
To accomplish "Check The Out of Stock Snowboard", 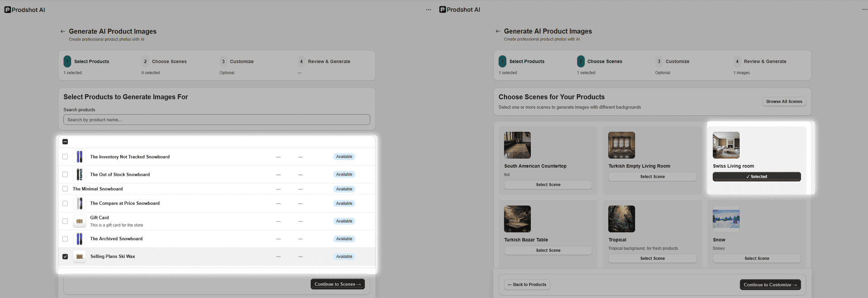I will 65,175.
